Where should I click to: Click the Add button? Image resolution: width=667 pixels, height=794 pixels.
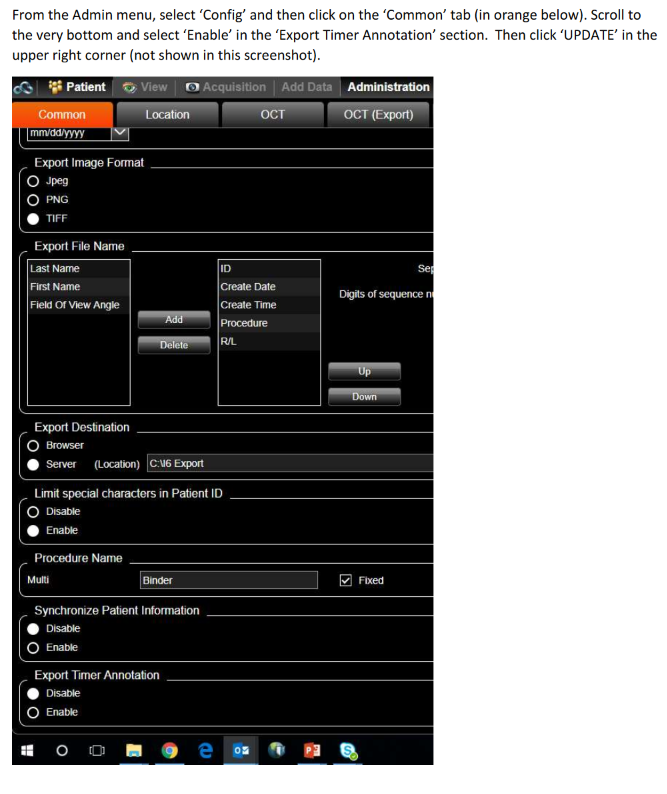[x=174, y=320]
